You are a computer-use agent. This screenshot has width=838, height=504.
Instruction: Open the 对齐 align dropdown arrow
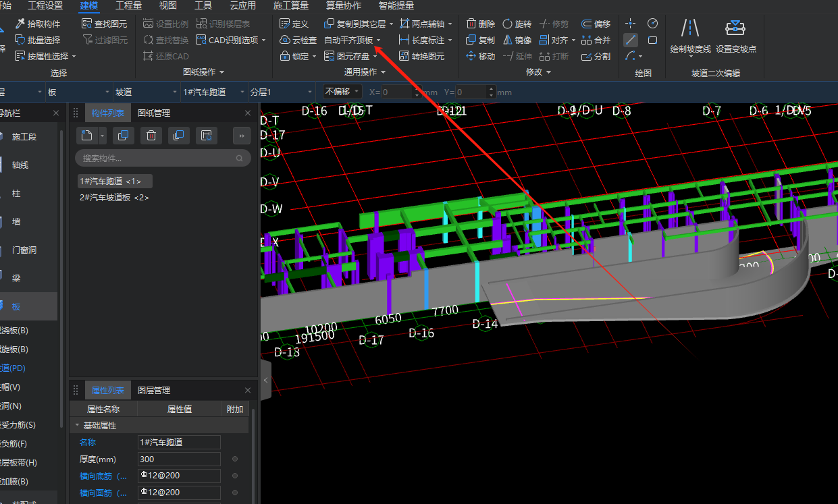[x=573, y=40]
